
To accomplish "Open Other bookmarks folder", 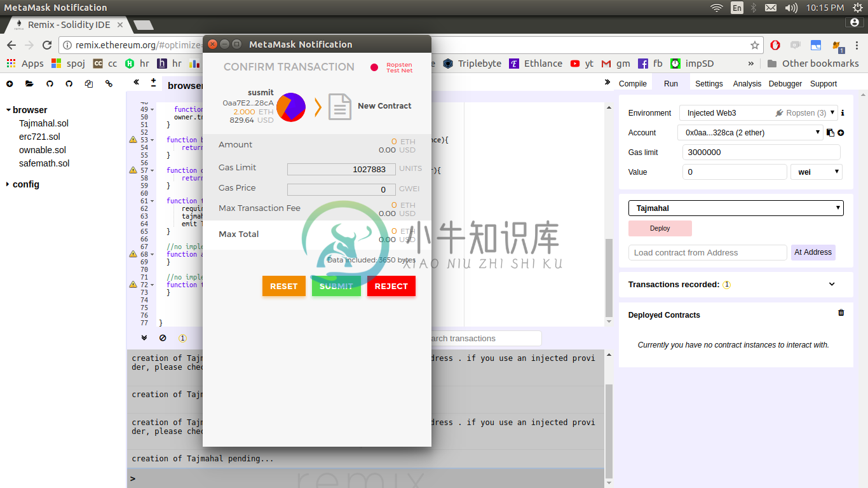I will (813, 64).
